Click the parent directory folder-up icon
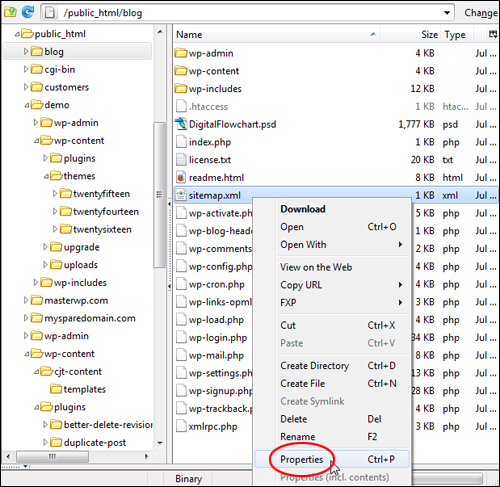 10,12
